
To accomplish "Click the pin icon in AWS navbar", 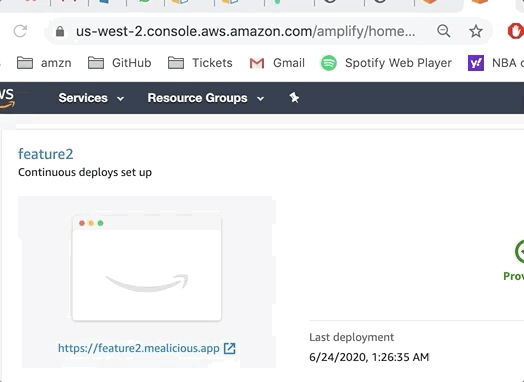I will tap(294, 98).
